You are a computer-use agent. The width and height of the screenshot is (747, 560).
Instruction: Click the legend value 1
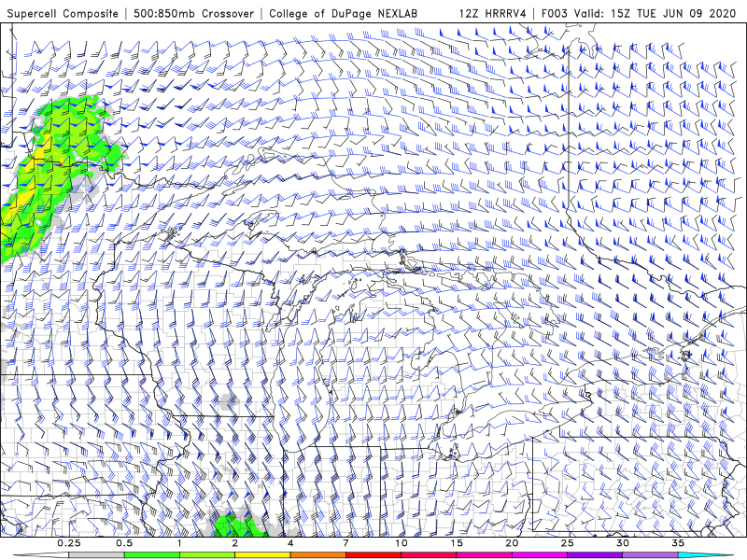click(179, 543)
